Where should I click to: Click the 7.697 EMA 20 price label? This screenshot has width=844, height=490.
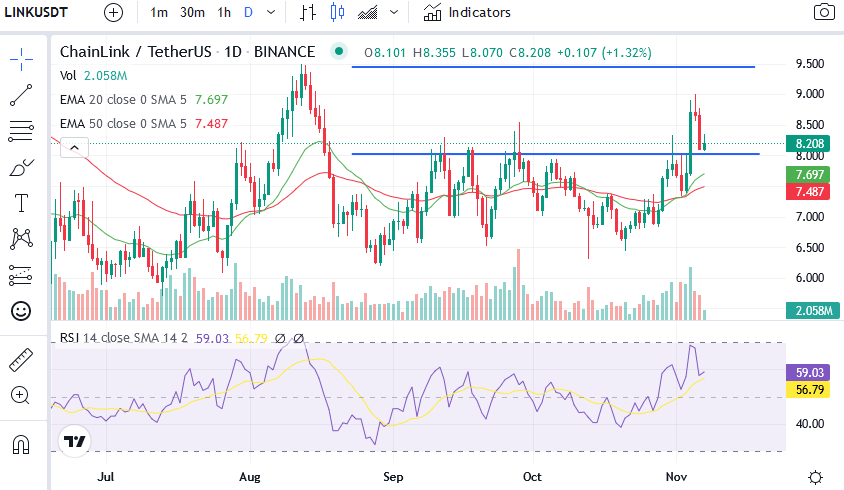[810, 174]
